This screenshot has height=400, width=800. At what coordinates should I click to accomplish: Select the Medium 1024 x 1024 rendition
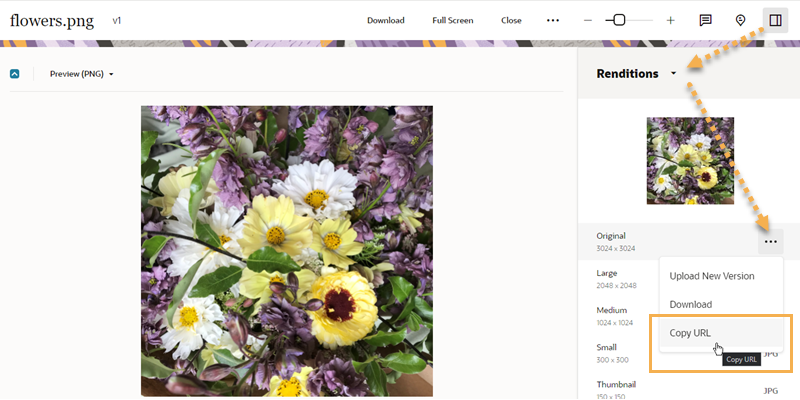click(x=615, y=316)
